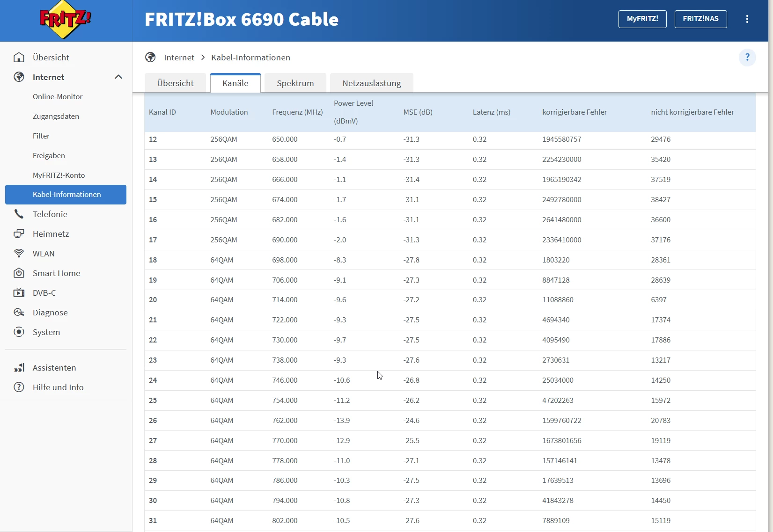Go to Übersicht in the sidebar
Viewport: 773px width, 532px height.
(51, 58)
